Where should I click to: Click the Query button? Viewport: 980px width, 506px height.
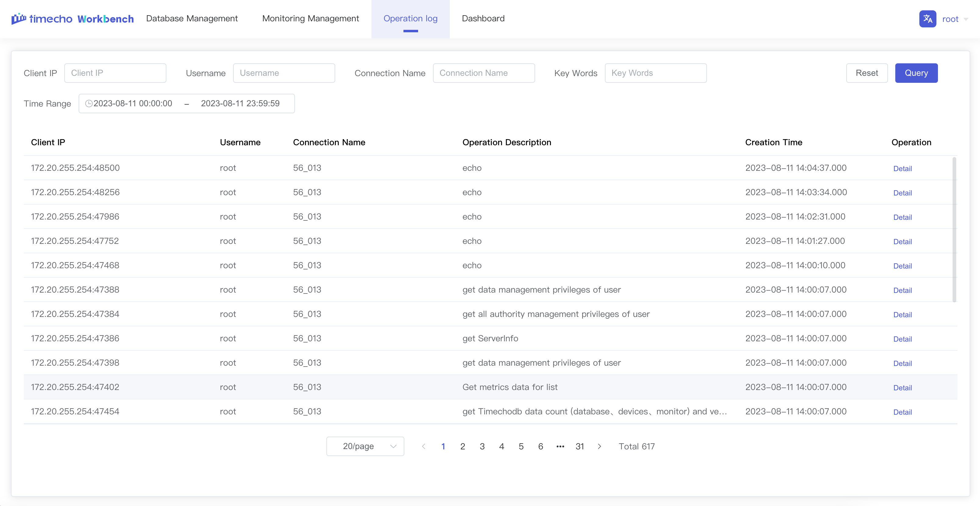[916, 73]
